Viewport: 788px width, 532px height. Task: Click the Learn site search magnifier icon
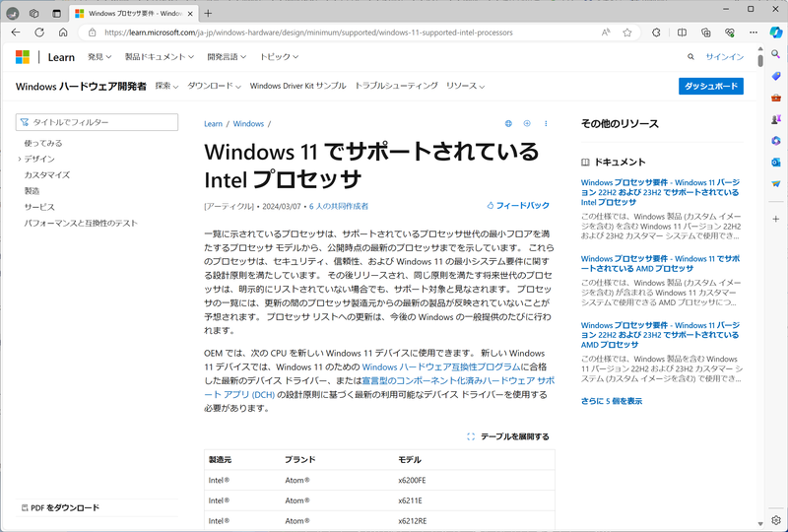point(690,57)
